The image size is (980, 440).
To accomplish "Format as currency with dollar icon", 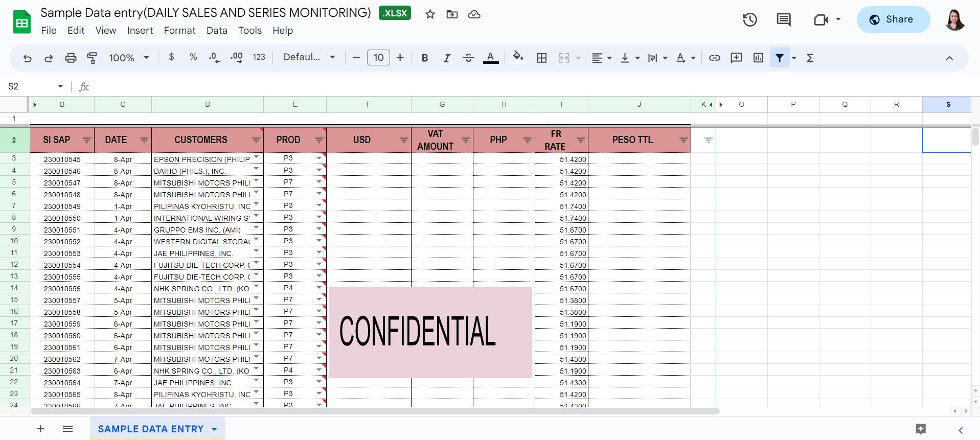I will click(172, 57).
